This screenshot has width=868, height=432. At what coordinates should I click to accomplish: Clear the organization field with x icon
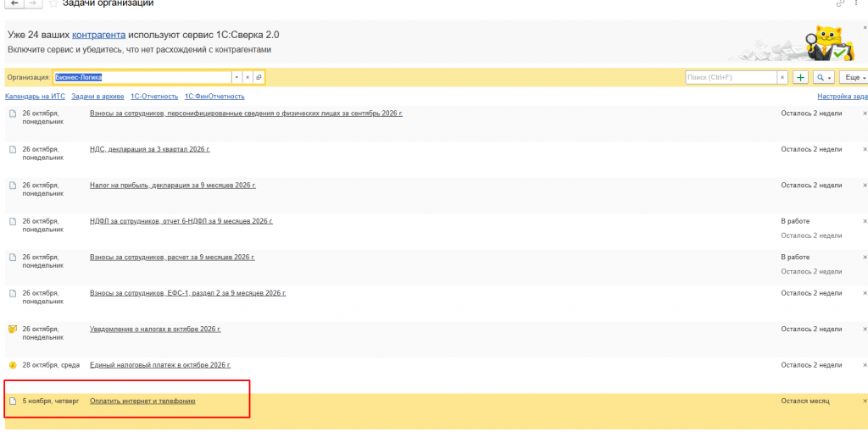pos(248,77)
